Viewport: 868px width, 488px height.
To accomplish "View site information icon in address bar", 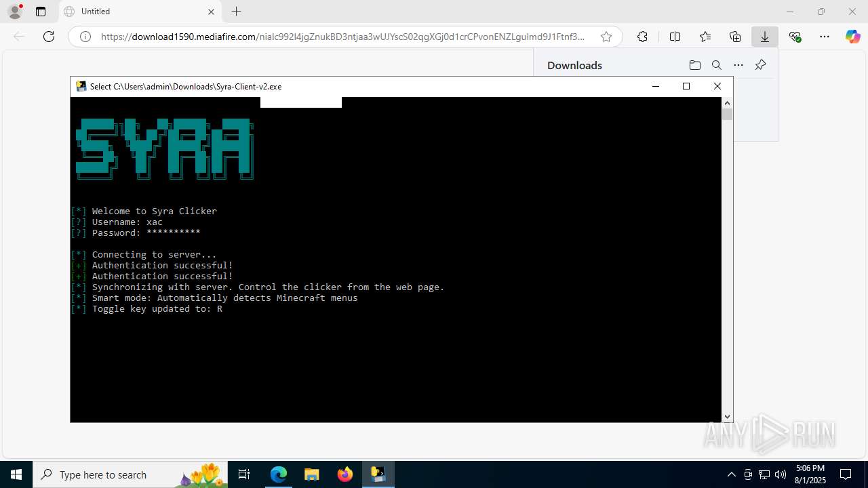I will pos(85,37).
